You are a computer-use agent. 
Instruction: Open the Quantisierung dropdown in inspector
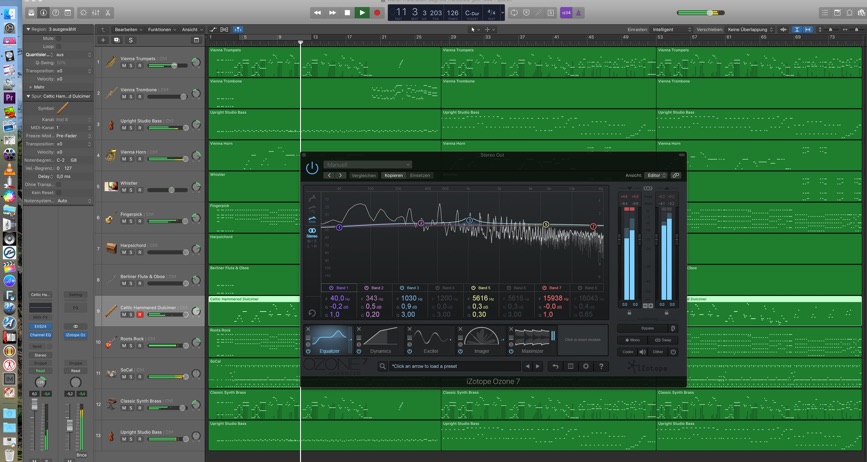tap(73, 55)
